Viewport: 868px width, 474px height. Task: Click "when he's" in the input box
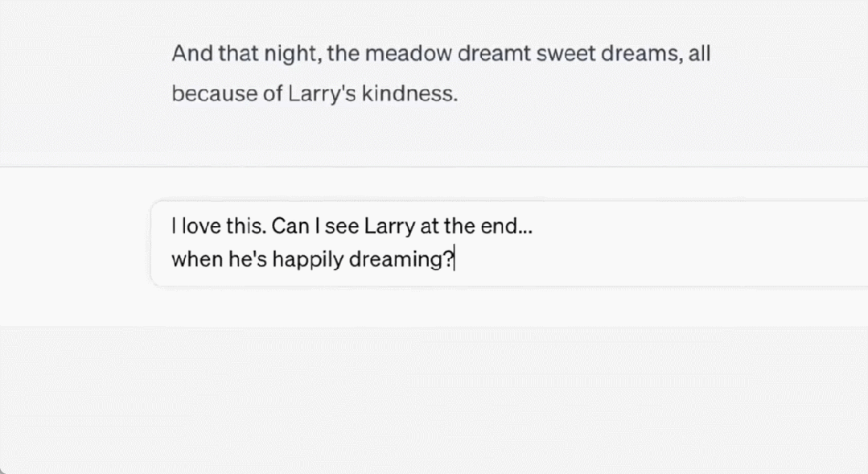(208, 260)
